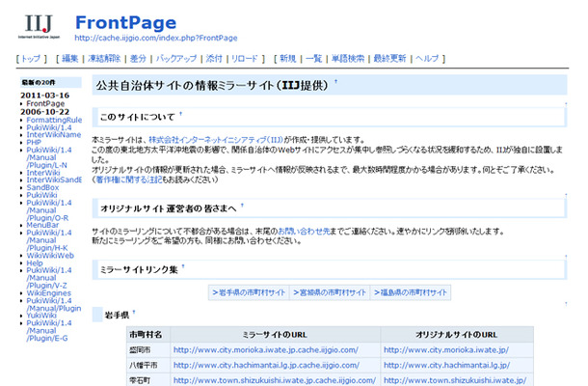
Task: Jump to 福島県の市町村サイト
Action: pos(411,292)
